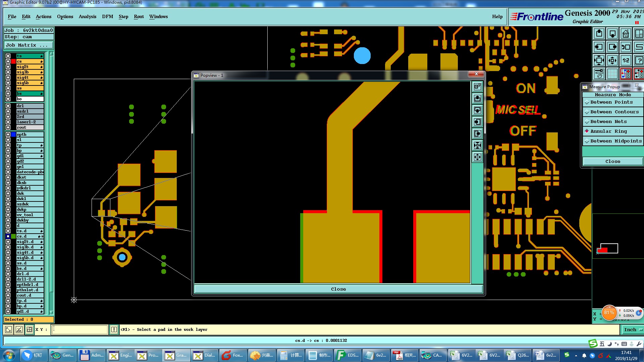Open the Job Matrix selector
This screenshot has width=644, height=362.
pyautogui.click(x=29, y=45)
